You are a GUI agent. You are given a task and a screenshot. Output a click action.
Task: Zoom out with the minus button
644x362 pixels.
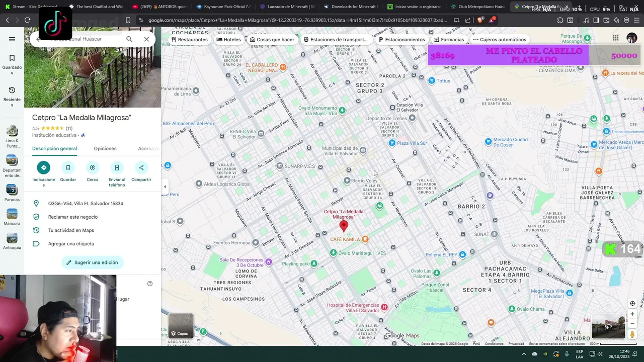coord(632,323)
